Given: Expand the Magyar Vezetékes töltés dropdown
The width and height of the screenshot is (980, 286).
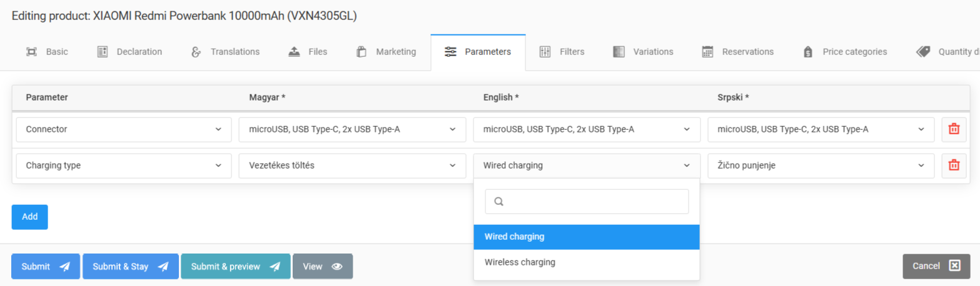Looking at the screenshot, I should click(x=352, y=165).
